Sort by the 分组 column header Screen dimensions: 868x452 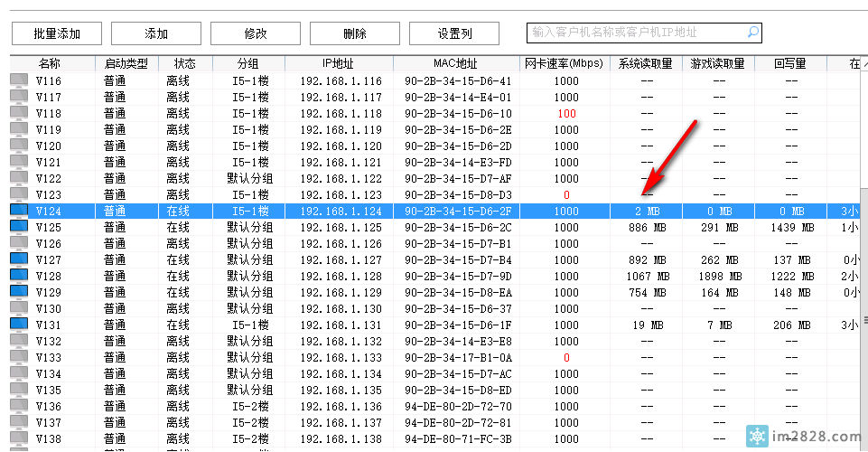(248, 63)
